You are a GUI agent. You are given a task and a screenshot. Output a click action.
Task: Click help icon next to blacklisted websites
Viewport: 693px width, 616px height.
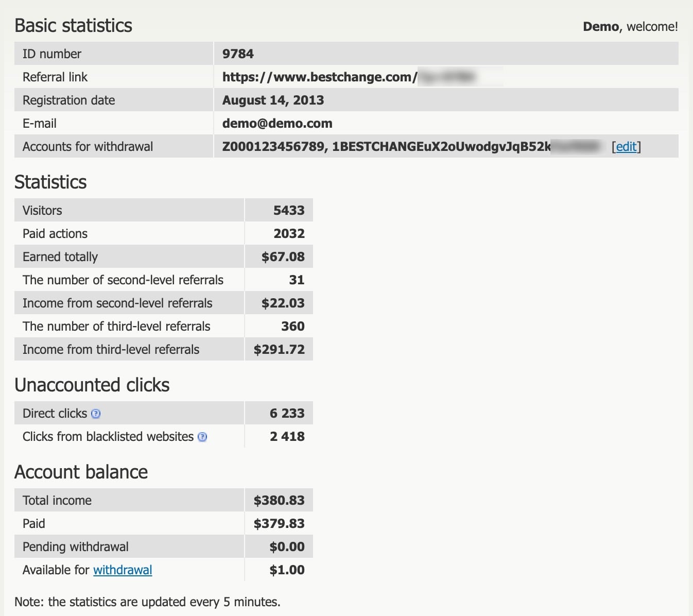(202, 437)
